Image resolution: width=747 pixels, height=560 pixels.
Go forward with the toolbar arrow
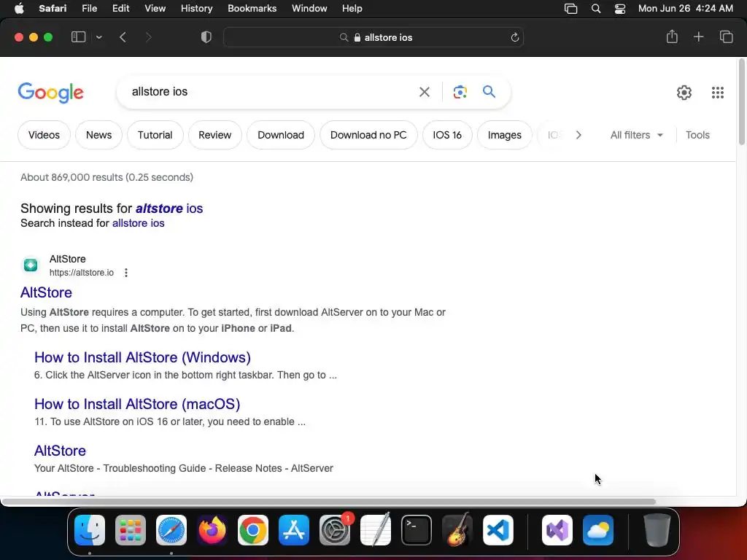[148, 37]
